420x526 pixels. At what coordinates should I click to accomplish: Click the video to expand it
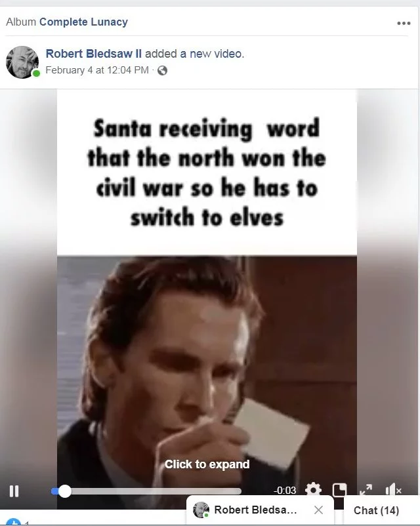[x=207, y=464]
